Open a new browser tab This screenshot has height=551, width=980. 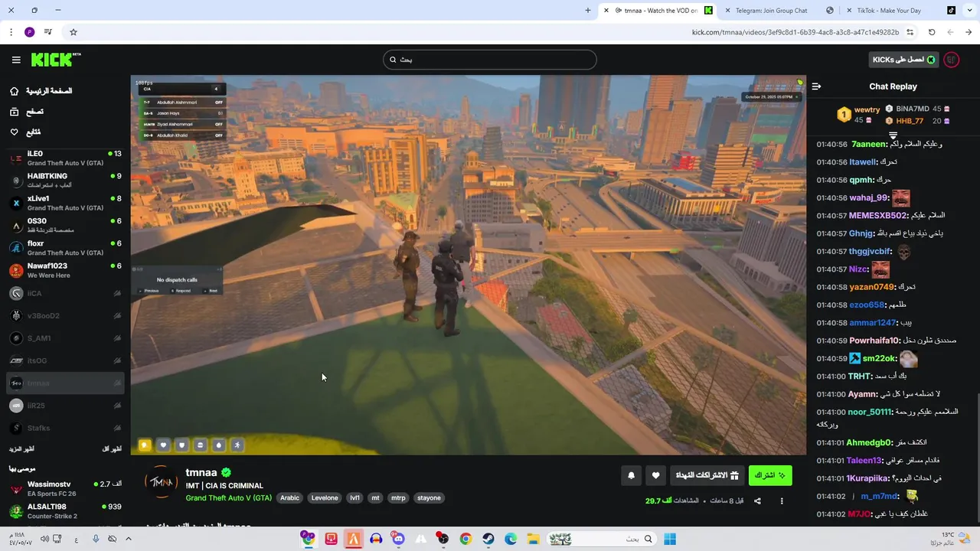click(x=588, y=11)
